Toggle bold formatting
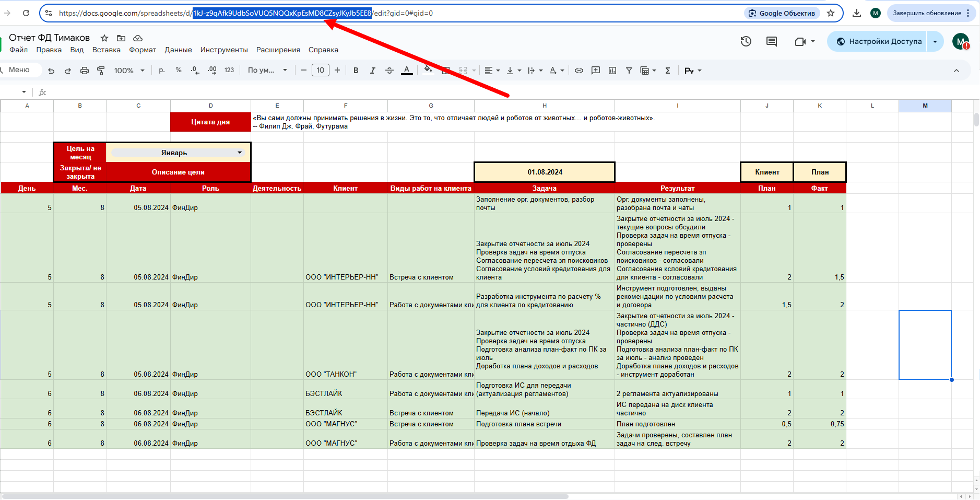This screenshot has width=980, height=500. point(356,71)
